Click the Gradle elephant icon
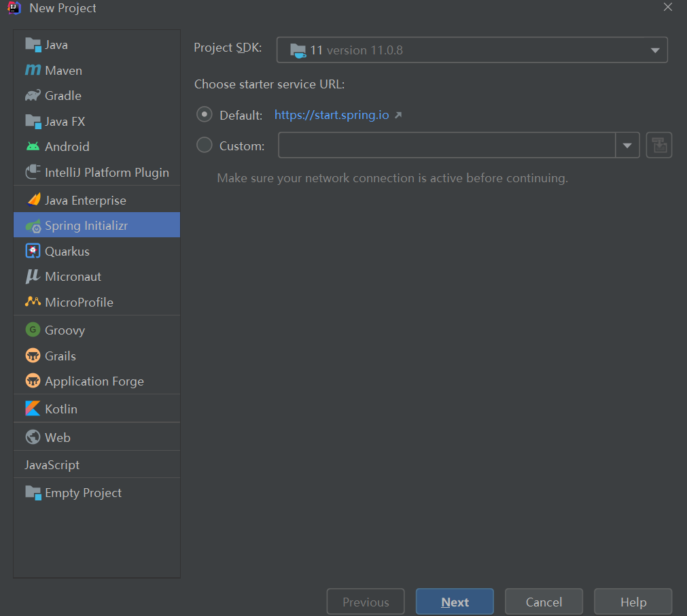 (x=33, y=96)
